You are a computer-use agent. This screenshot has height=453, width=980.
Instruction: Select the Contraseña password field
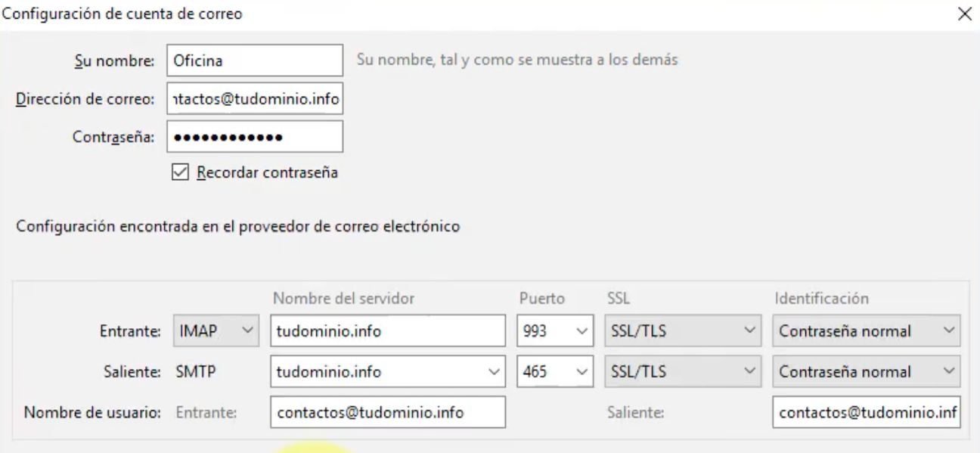click(254, 138)
